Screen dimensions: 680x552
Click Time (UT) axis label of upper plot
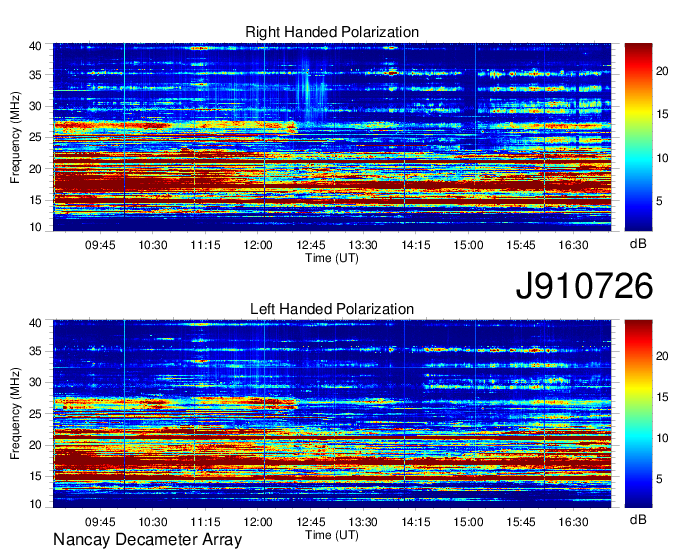[x=332, y=258]
